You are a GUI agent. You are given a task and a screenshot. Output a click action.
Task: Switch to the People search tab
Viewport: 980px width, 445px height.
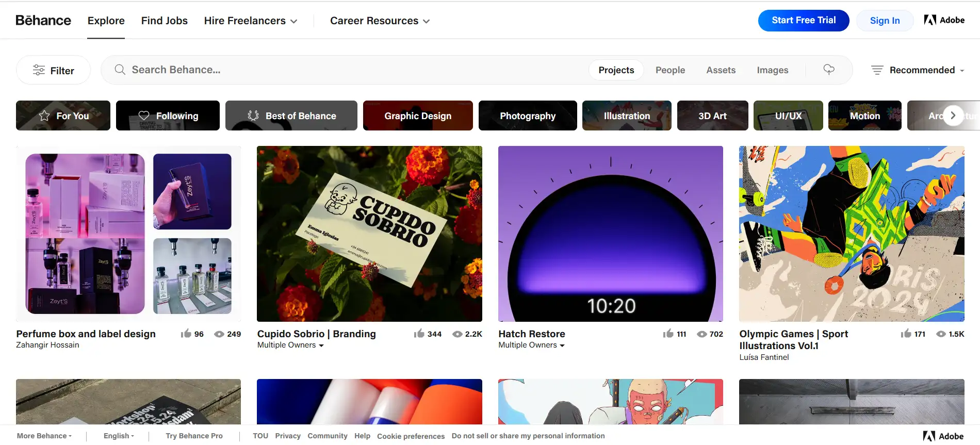point(670,70)
